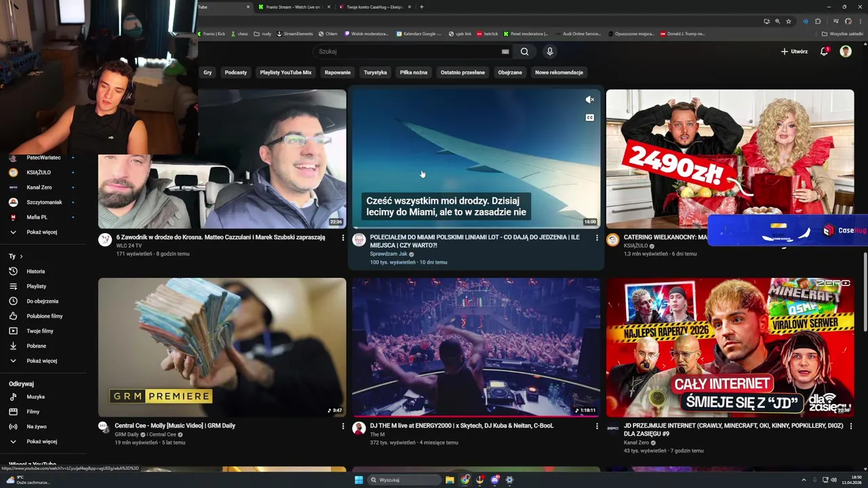868x488 pixels.
Task: Open Mafia PL subscription channel
Action: click(x=37, y=217)
